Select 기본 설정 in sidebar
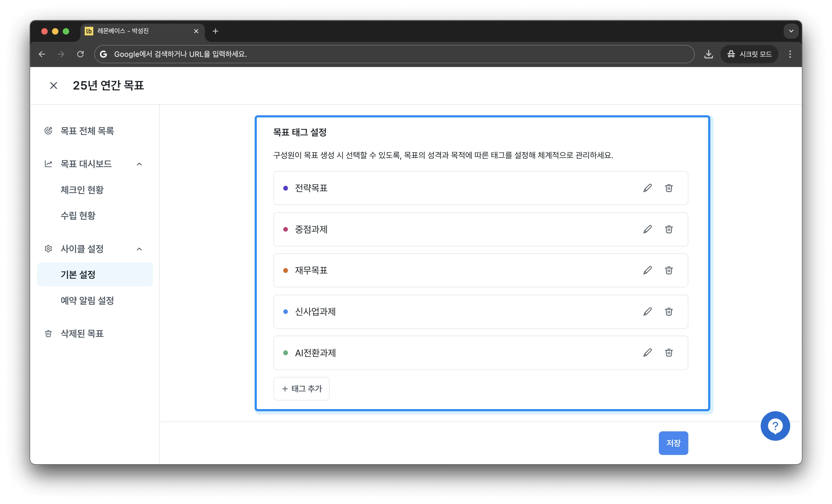The width and height of the screenshot is (832, 504). pyautogui.click(x=95, y=275)
